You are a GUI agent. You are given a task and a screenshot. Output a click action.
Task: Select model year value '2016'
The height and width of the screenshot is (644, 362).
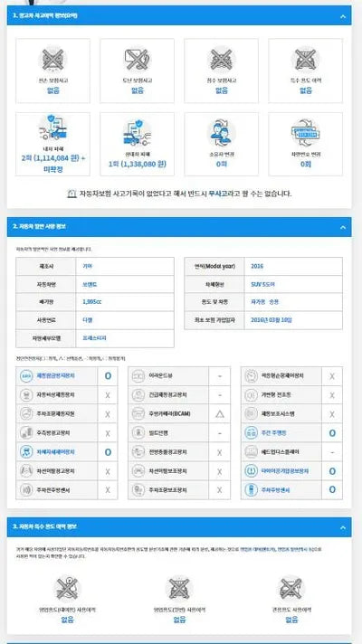pos(257,266)
